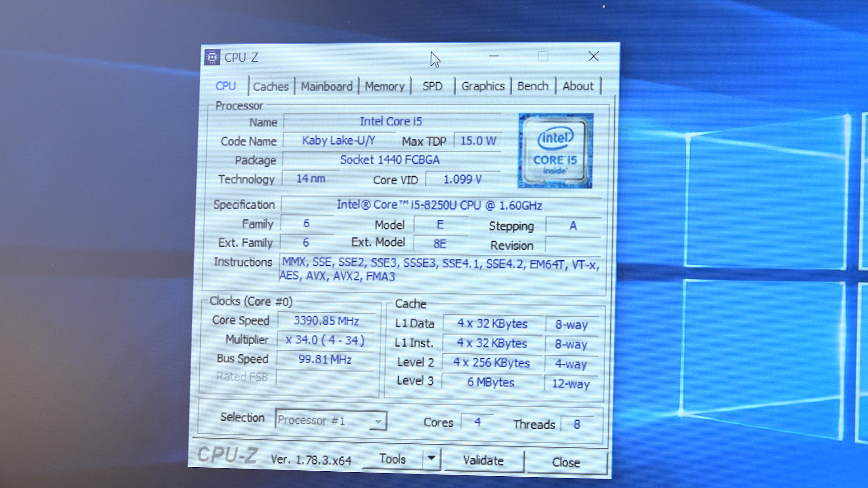This screenshot has height=488, width=868.
Task: Click the empty Revision field
Action: [573, 244]
